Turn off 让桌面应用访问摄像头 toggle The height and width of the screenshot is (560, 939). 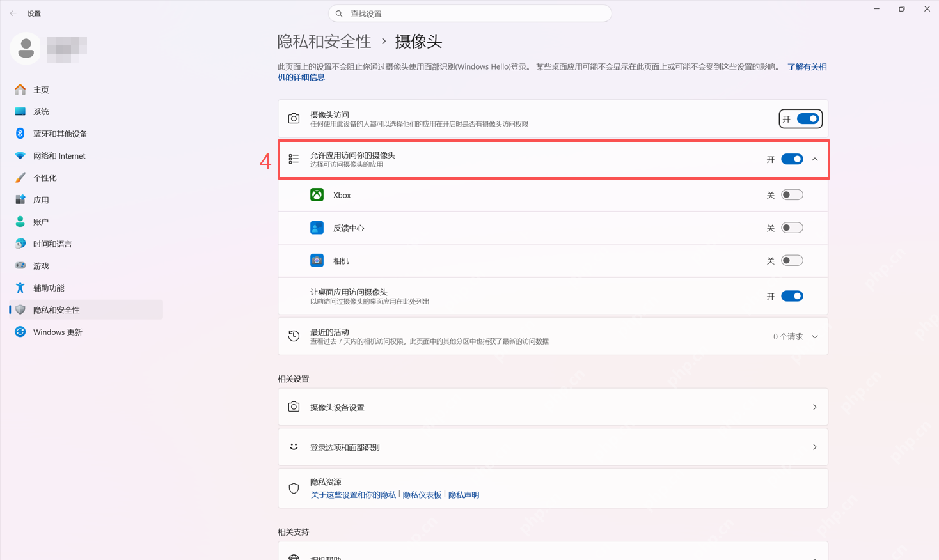792,296
